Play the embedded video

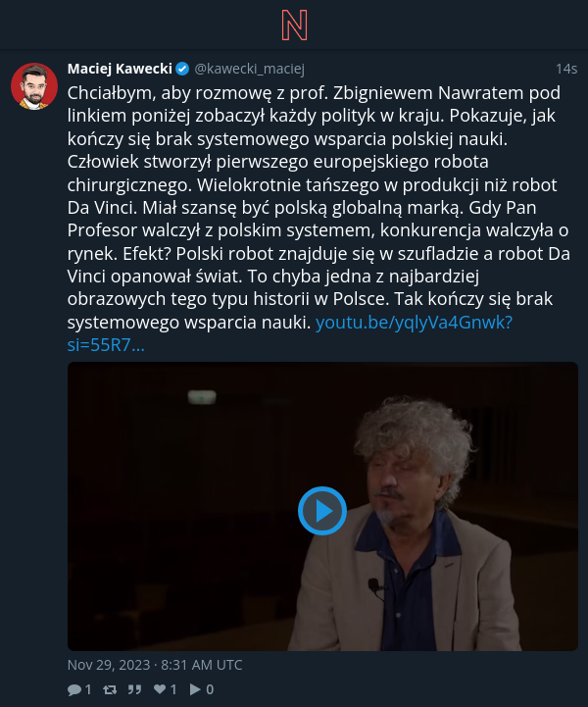point(322,511)
